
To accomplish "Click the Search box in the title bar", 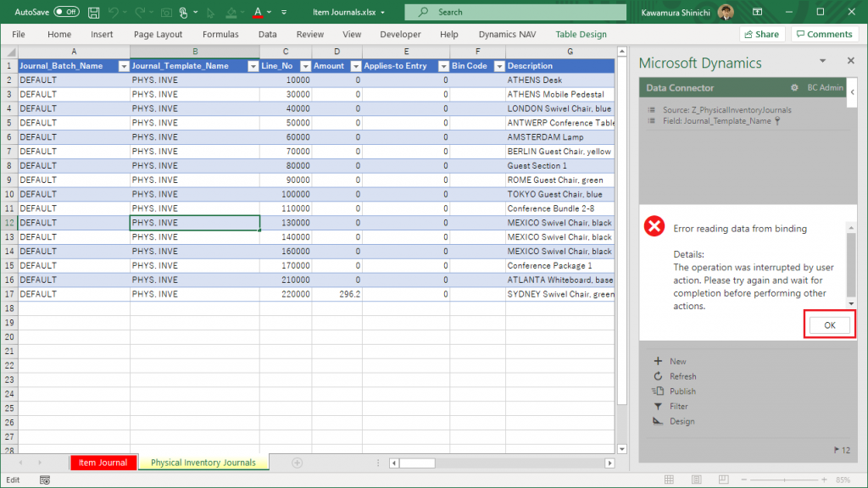I will click(515, 12).
